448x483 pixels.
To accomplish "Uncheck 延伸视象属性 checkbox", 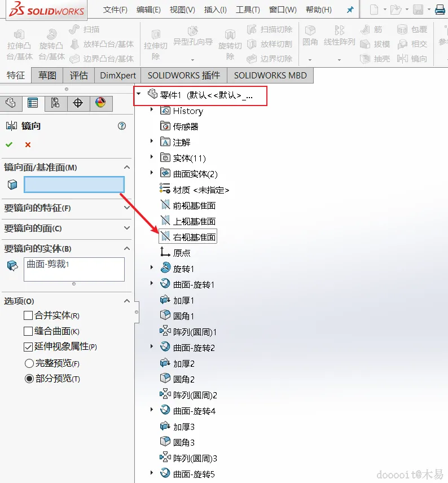I will pyautogui.click(x=28, y=347).
